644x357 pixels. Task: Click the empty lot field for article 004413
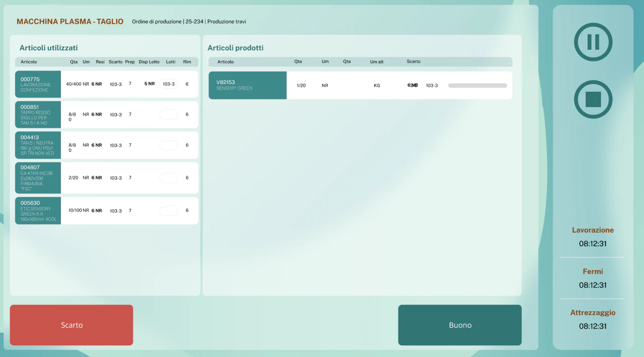[x=169, y=145]
